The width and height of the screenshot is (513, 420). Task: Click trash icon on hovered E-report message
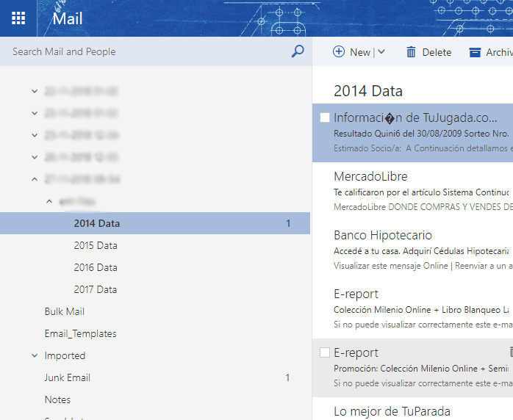pyautogui.click(x=511, y=352)
